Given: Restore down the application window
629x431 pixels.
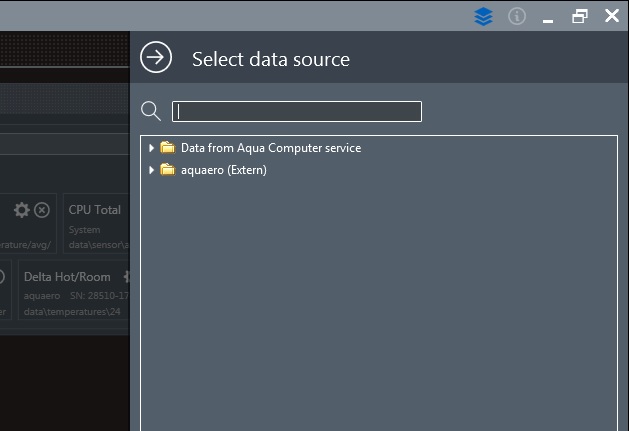Looking at the screenshot, I should tap(580, 16).
